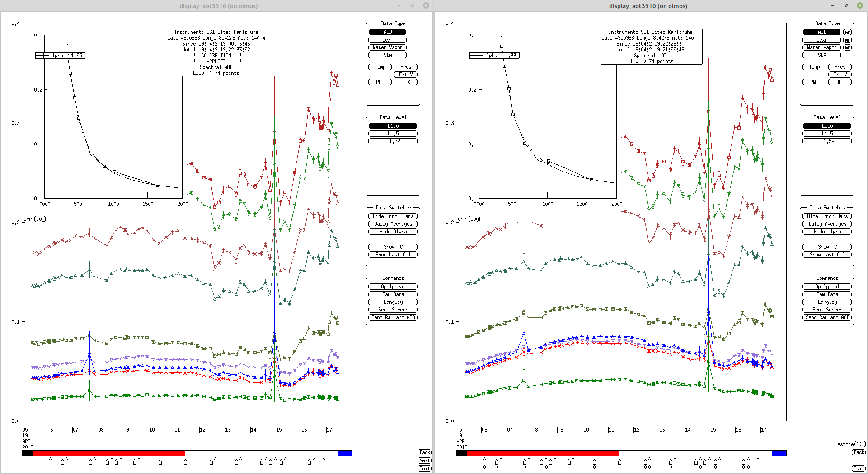The image size is (868, 474).
Task: Toggle Daily Averages in left window
Action: [x=393, y=224]
